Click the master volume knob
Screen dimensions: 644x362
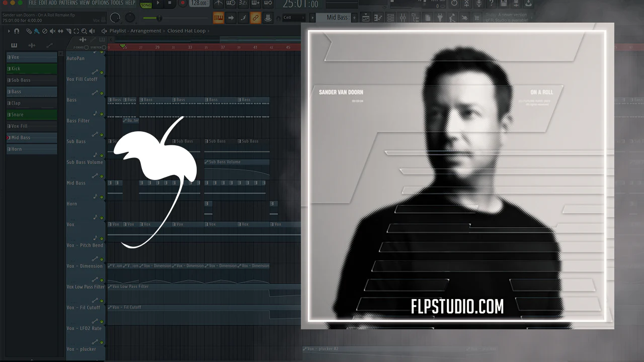pyautogui.click(x=115, y=18)
